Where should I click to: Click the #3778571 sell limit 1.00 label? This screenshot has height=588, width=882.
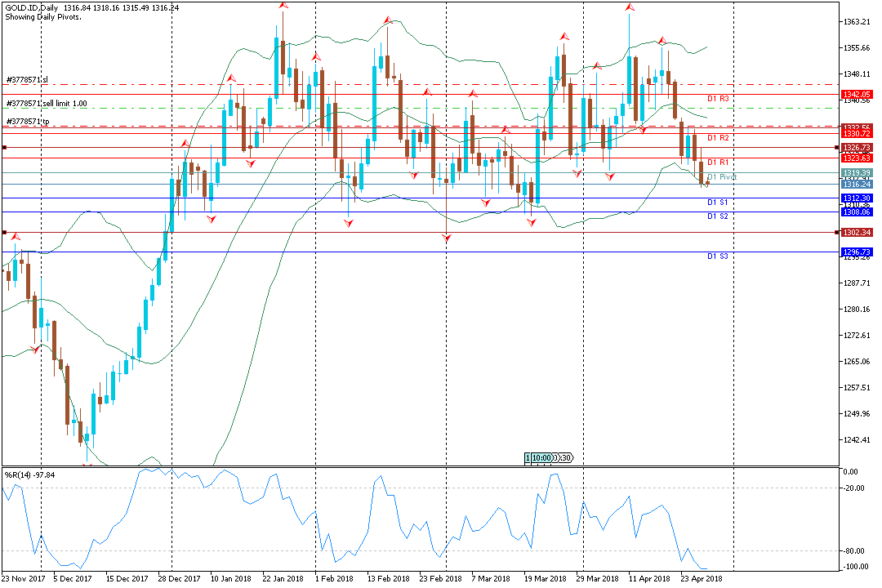click(x=47, y=104)
